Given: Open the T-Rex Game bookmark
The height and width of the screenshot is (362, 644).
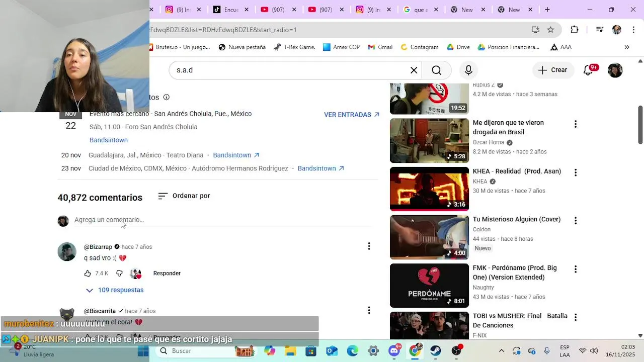Looking at the screenshot, I should 294,47.
